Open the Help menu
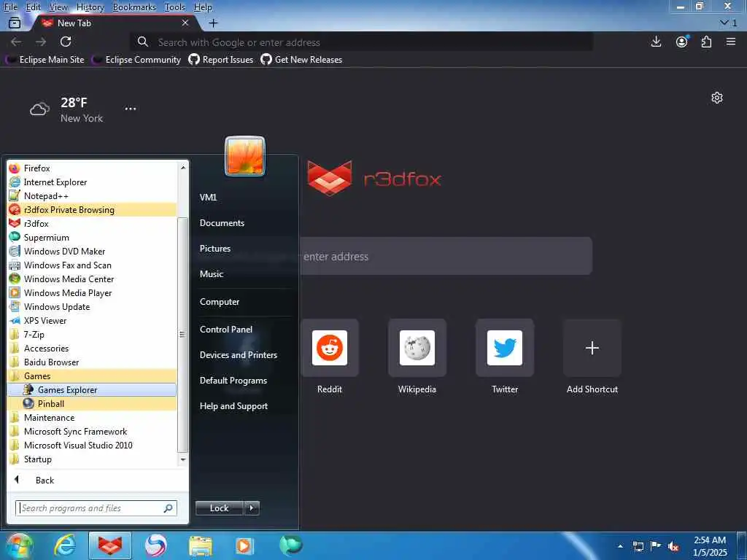747x560 pixels. coord(203,7)
